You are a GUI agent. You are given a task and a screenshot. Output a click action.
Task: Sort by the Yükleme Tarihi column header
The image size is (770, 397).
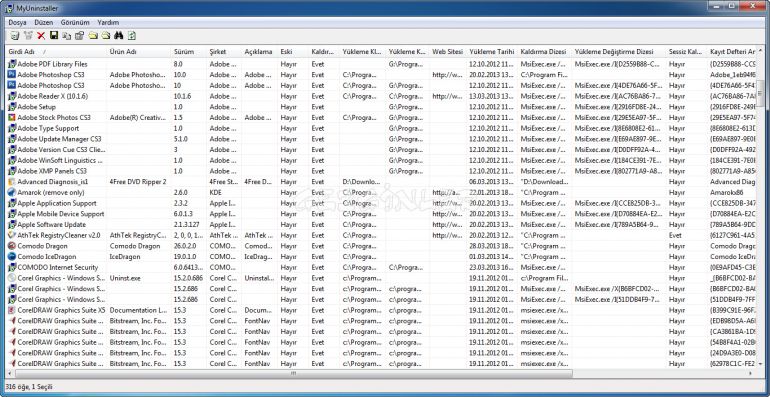point(492,52)
